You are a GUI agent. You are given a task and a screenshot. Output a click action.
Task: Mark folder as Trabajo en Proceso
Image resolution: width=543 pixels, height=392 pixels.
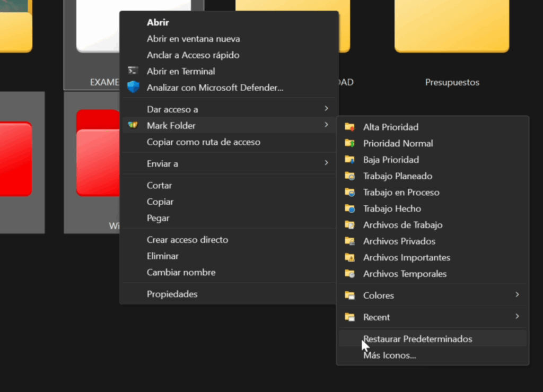click(433, 192)
